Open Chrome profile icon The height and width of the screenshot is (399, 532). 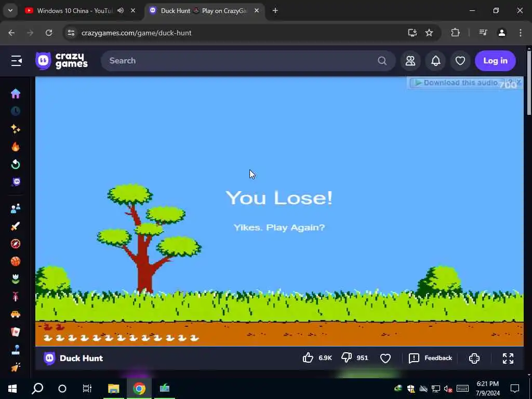point(502,33)
